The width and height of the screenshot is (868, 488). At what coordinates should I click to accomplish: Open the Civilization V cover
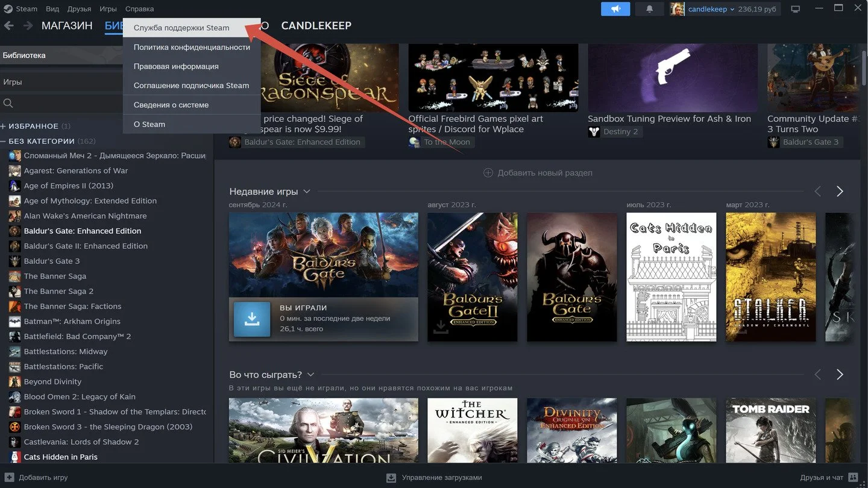click(324, 430)
